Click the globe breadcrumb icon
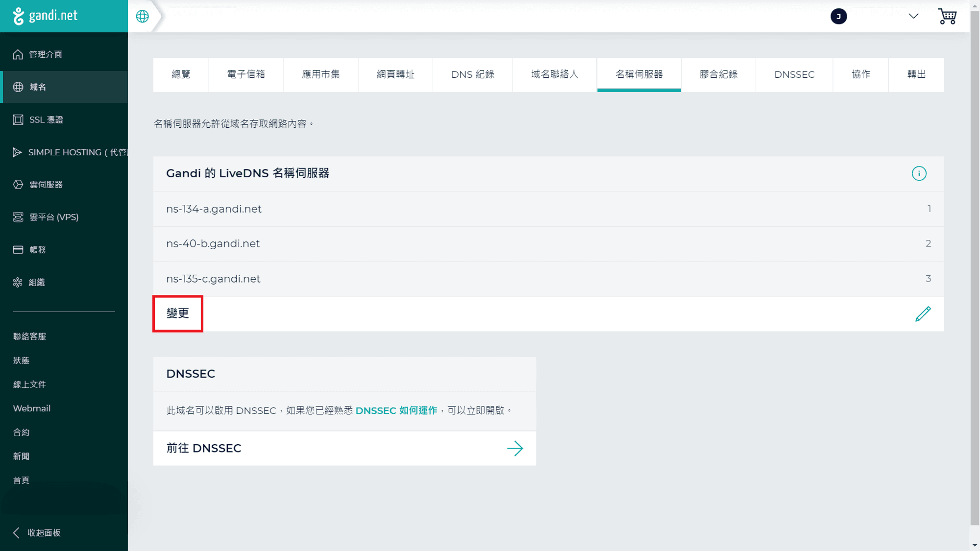Screen dimensions: 980x551 click(x=142, y=16)
